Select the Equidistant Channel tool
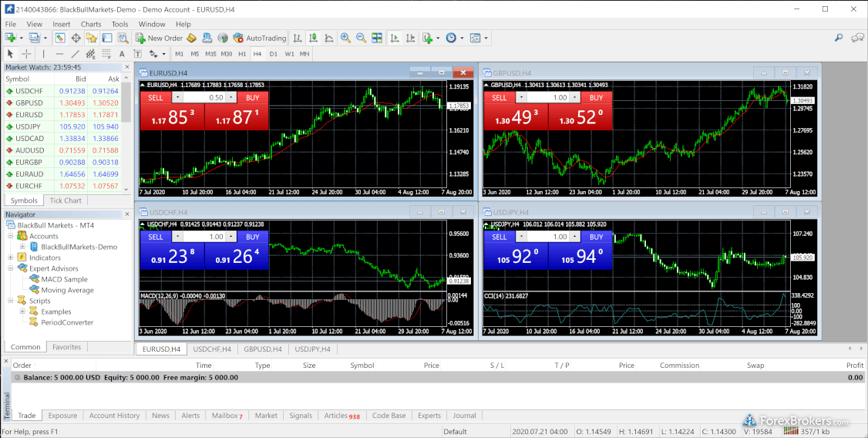Screen dimensions: 868x438 91,54
